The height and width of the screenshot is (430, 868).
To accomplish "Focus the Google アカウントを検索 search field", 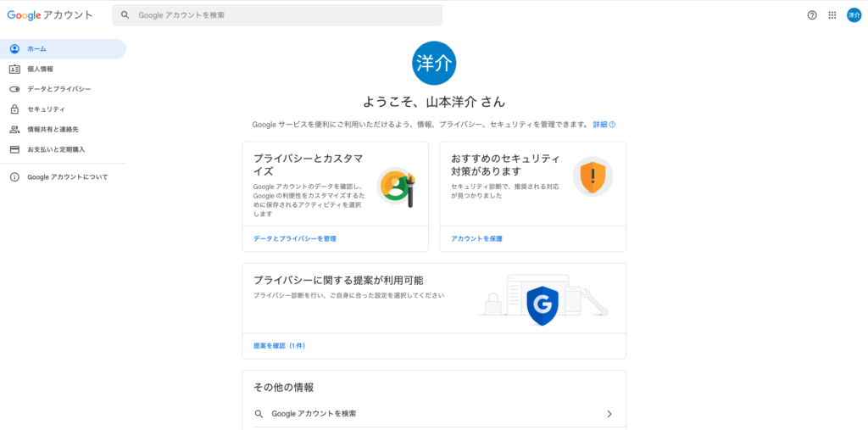I will (277, 15).
